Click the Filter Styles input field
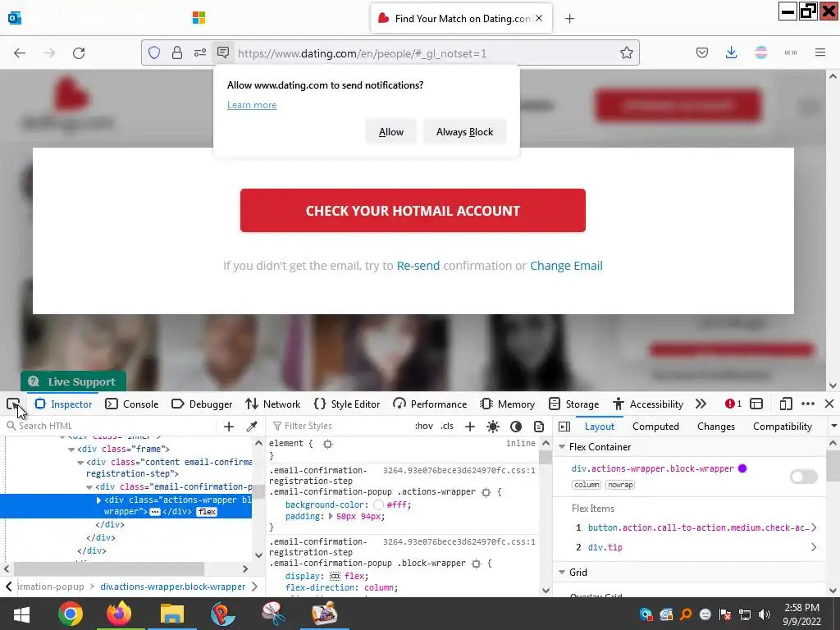Viewport: 840px width, 630px height. 339,427
